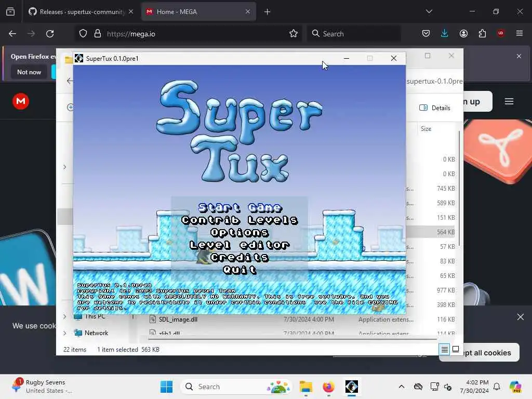The image size is (532, 399).
Task: Open Firefox from taskbar
Action: click(x=328, y=387)
